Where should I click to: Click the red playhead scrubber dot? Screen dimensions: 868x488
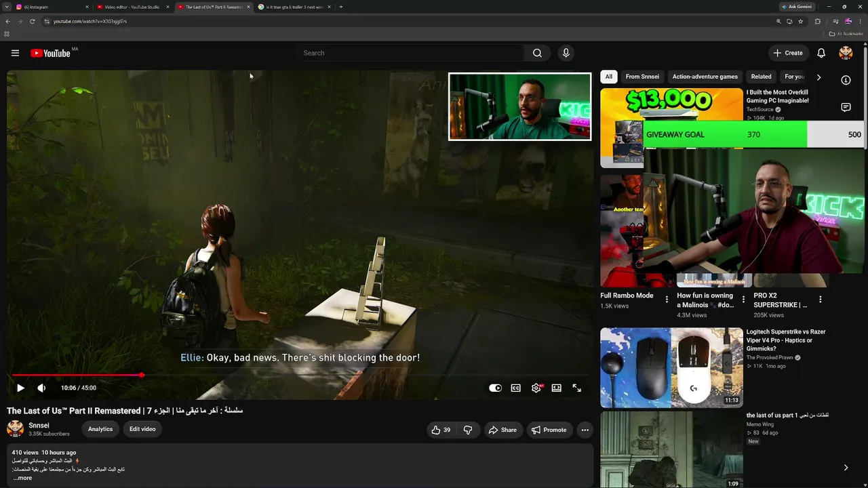[x=142, y=375]
